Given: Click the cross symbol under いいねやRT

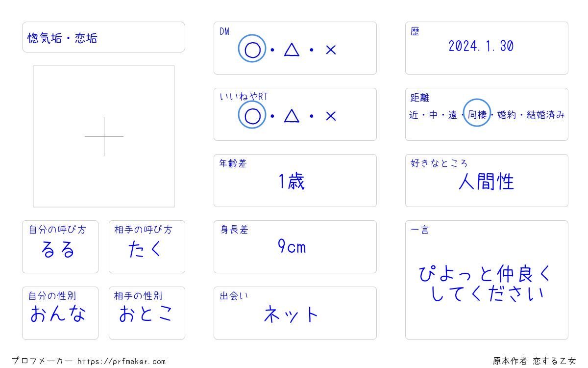Looking at the screenshot, I should pyautogui.click(x=331, y=116).
